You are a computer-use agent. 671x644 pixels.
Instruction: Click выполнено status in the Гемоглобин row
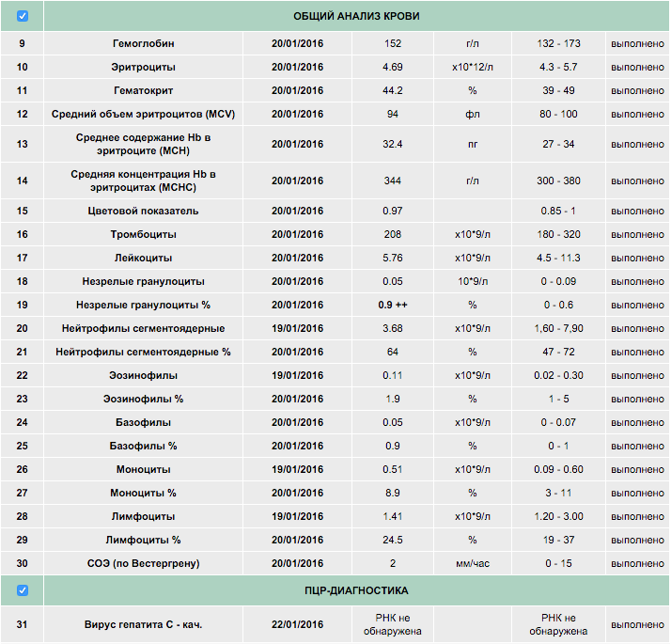tap(637, 43)
